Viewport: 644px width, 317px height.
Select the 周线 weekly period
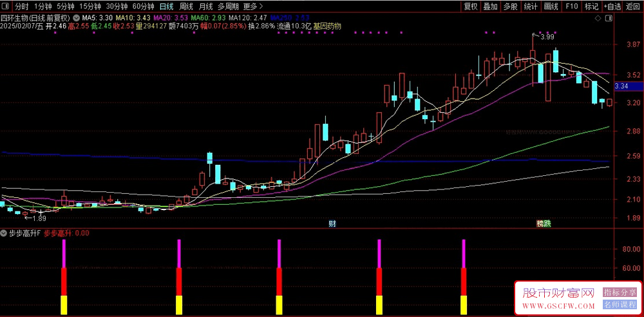186,6
